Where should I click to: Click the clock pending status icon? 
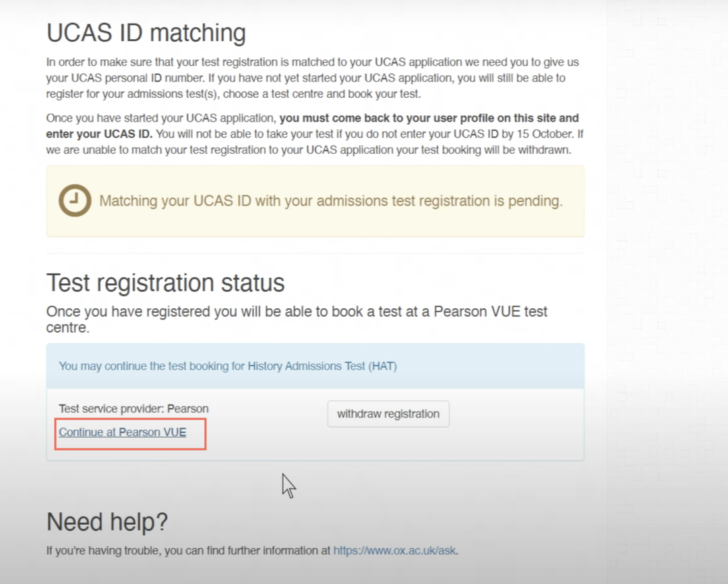(x=75, y=201)
